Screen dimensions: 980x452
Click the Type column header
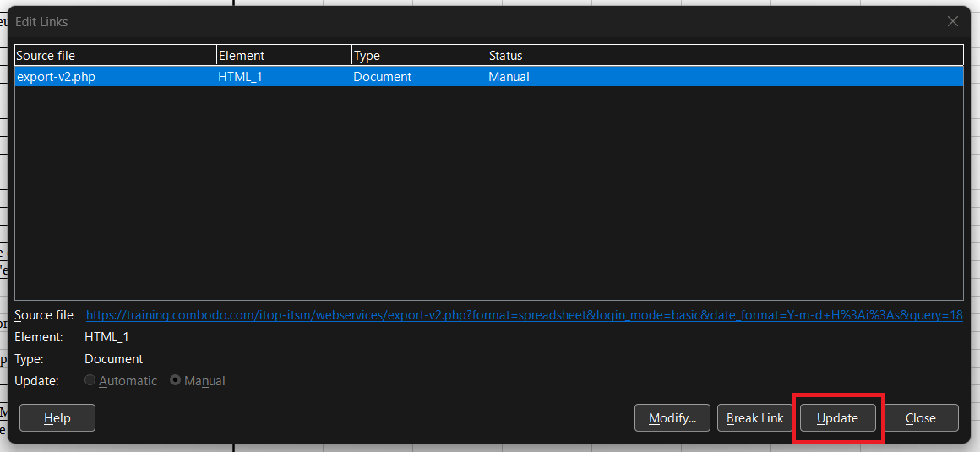[x=419, y=56]
